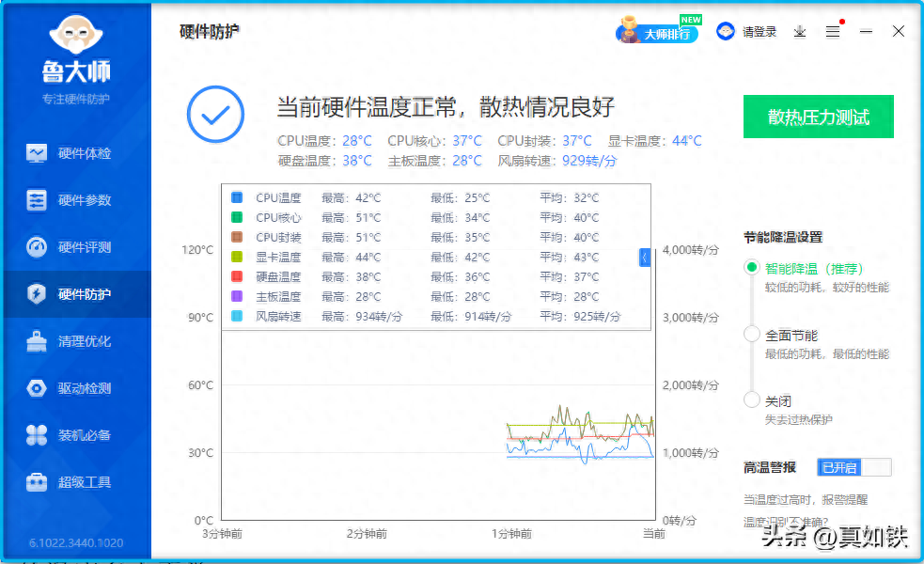924x564 pixels.
Task: Click the user avatar next to 请登录
Action: pyautogui.click(x=726, y=30)
